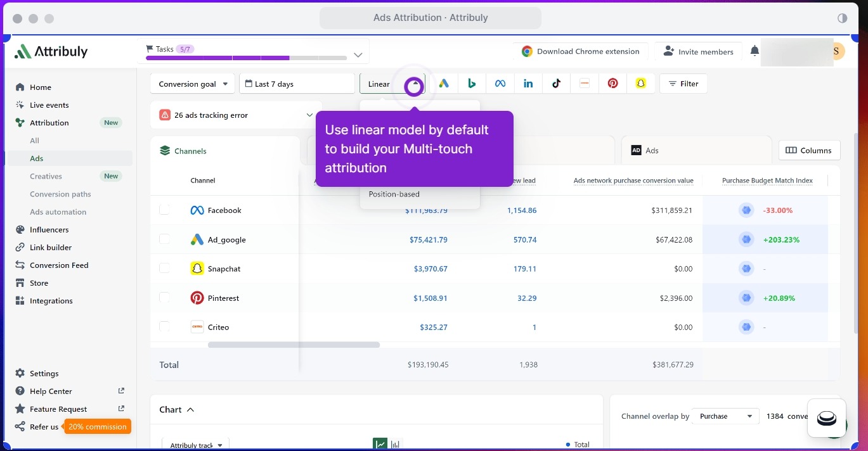This screenshot has width=868, height=451.
Task: Click the Meta platform icon in toolbar
Action: pyautogui.click(x=500, y=82)
